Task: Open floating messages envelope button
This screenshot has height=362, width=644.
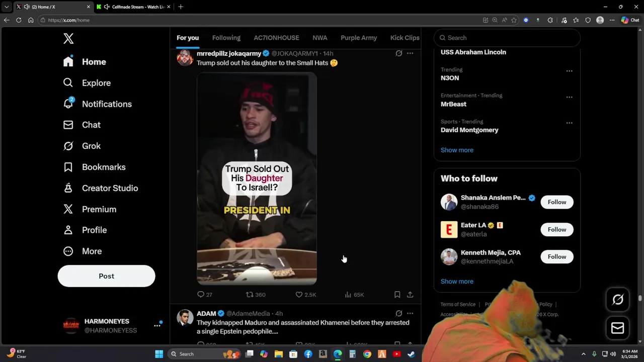Action: [618, 328]
